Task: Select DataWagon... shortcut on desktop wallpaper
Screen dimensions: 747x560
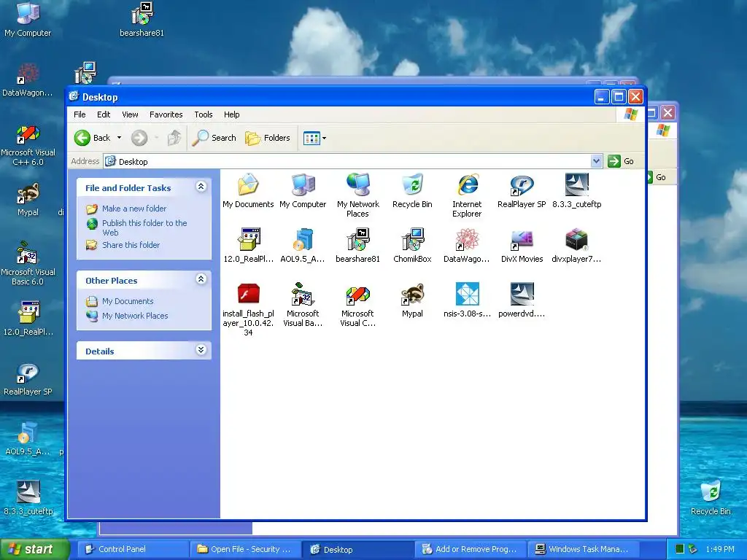Action: 28,80
